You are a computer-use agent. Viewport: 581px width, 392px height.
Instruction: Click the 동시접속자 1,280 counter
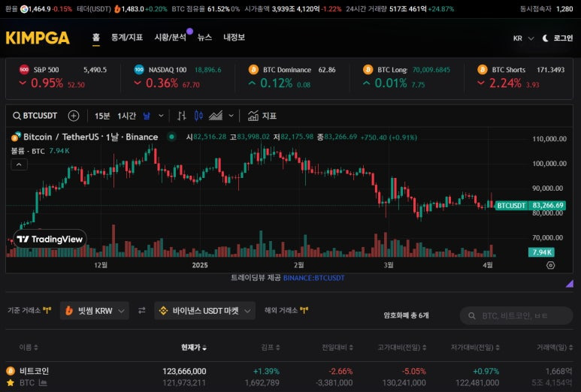tap(546, 9)
